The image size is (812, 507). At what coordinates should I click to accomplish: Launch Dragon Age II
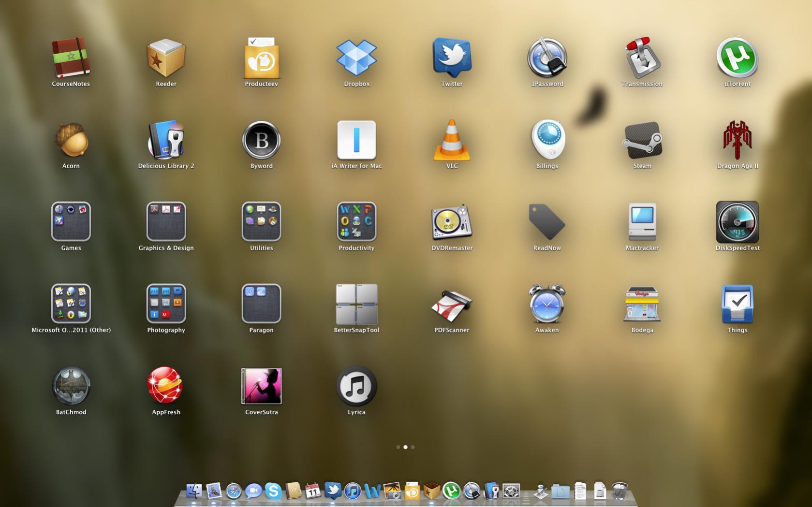point(737,140)
